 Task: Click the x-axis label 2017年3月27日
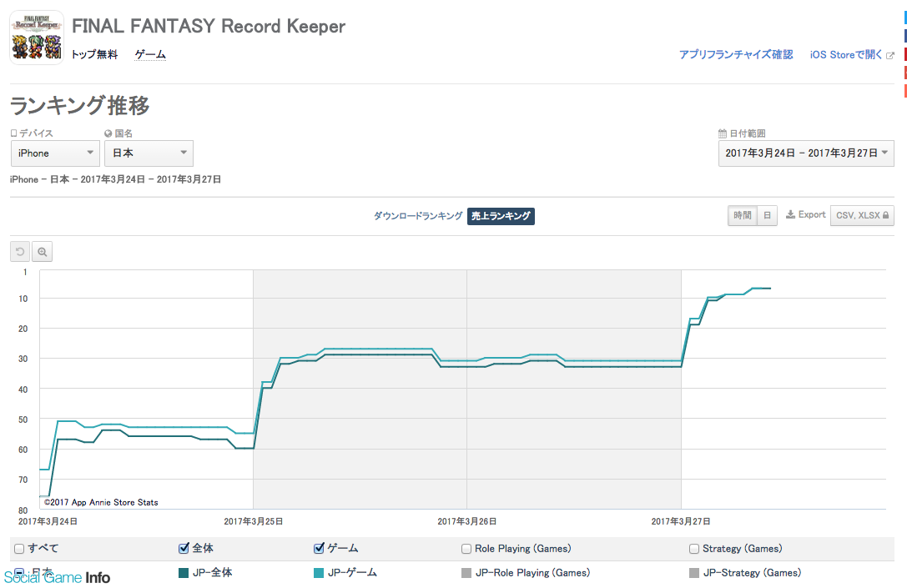[681, 521]
